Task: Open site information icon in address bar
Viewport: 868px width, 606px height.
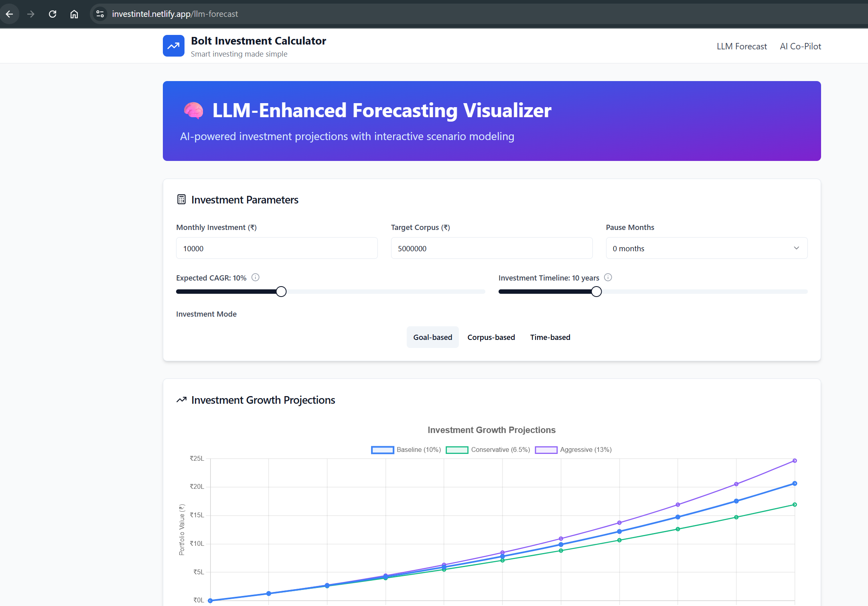Action: [100, 14]
